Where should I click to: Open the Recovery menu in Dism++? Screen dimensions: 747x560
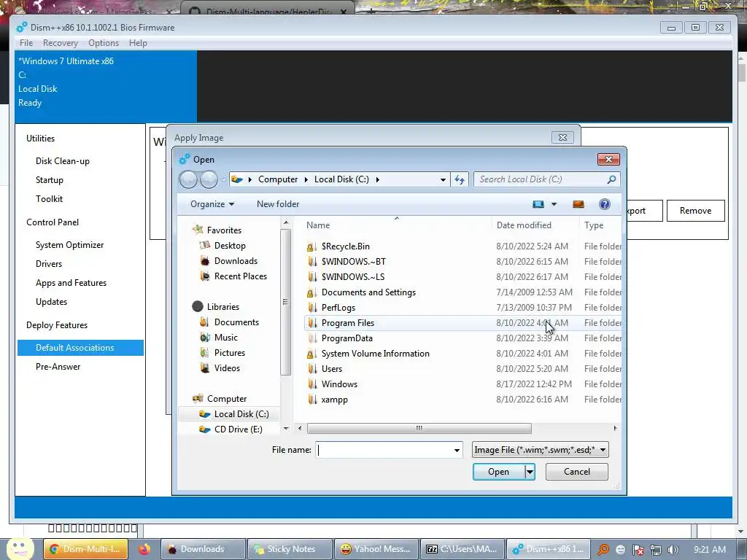pos(61,43)
